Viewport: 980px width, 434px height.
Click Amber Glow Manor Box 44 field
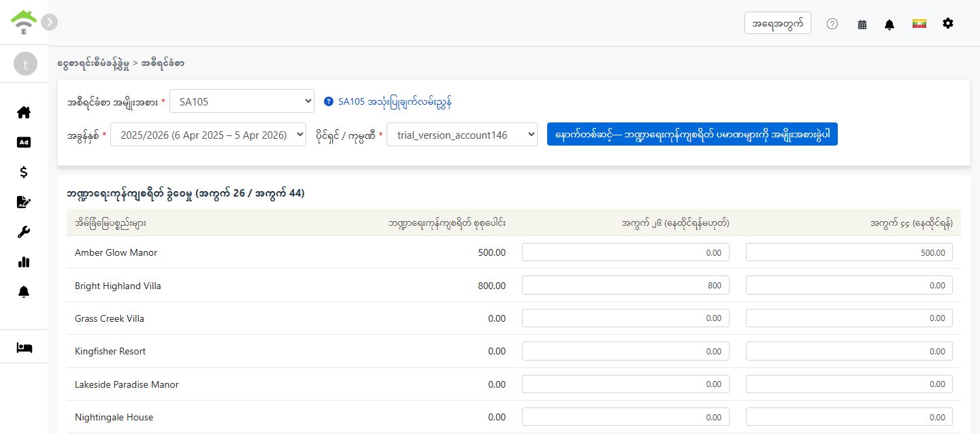pyautogui.click(x=849, y=252)
